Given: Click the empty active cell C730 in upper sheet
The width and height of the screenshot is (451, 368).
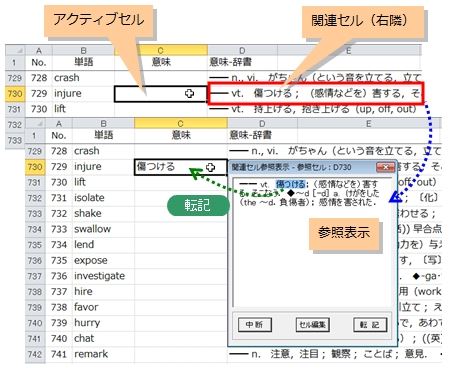Looking at the screenshot, I should [161, 94].
